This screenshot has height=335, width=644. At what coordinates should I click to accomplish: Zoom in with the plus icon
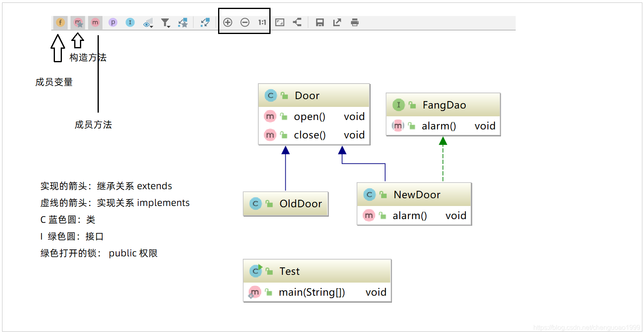228,23
